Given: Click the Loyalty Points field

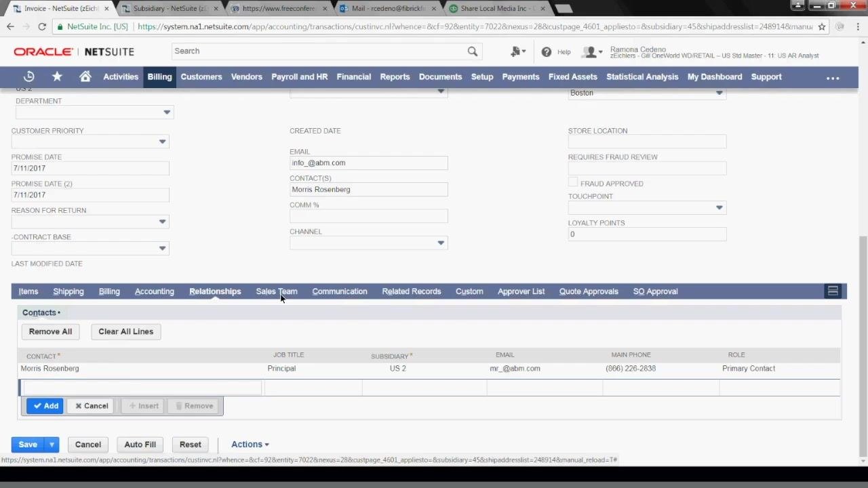Looking at the screenshot, I should (x=647, y=235).
